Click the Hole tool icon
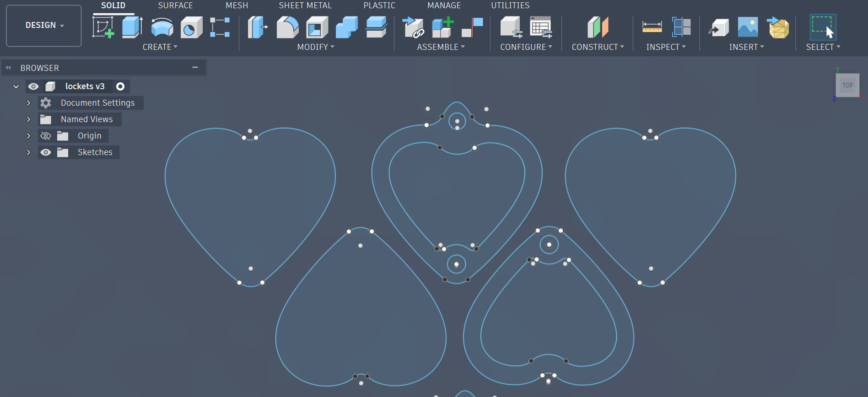The width and height of the screenshot is (868, 397). [191, 27]
